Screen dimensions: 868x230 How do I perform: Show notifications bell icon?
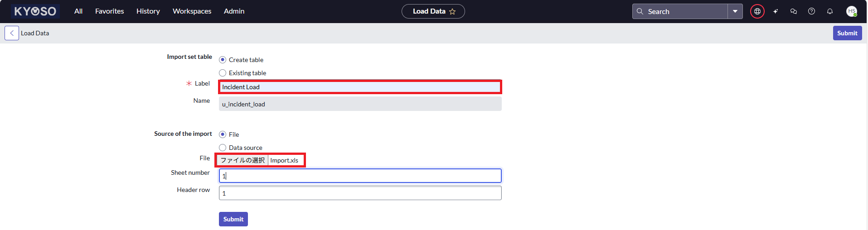pos(830,11)
